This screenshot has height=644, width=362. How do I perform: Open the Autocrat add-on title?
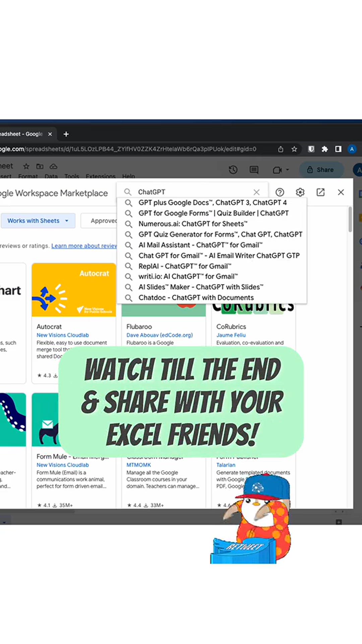point(49,327)
